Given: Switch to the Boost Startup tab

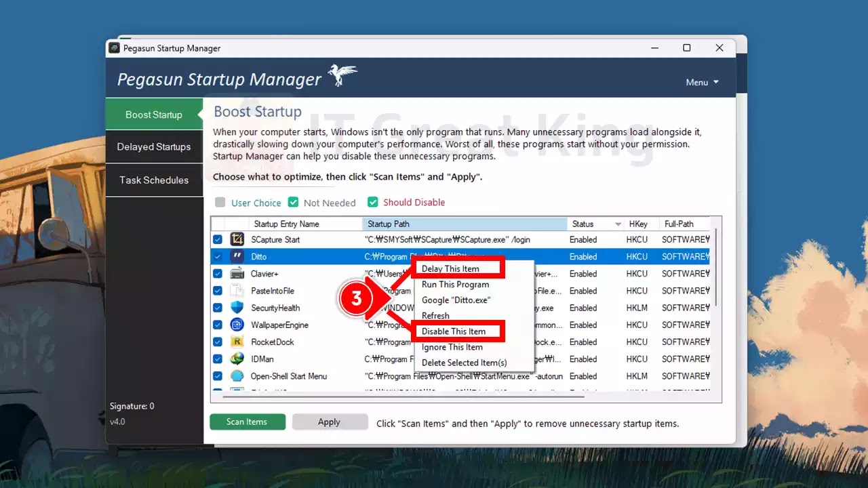Looking at the screenshot, I should tap(154, 115).
